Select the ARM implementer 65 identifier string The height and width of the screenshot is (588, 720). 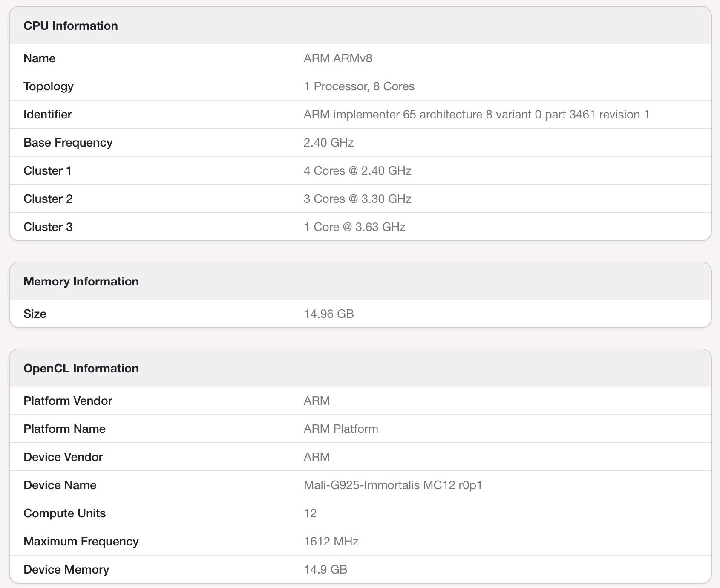pos(476,114)
